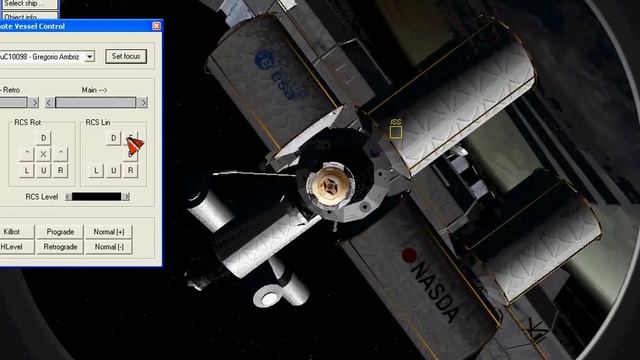Click the RCS Level slider bar
Viewport: 640px width, 360px height.
(x=97, y=197)
